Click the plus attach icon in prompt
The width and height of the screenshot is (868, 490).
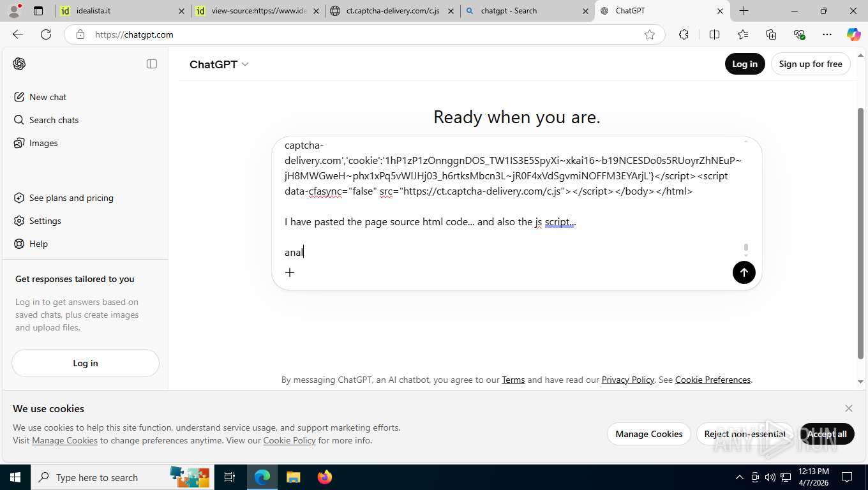[290, 272]
